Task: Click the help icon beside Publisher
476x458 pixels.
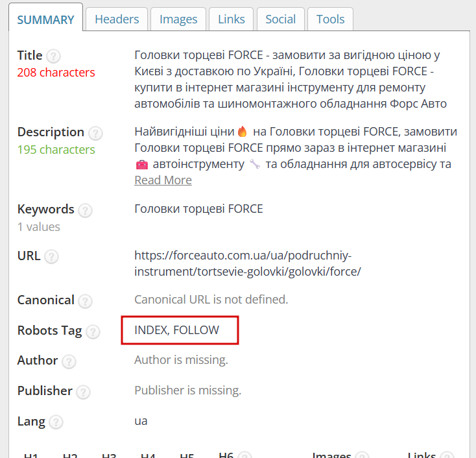Action: (83, 392)
